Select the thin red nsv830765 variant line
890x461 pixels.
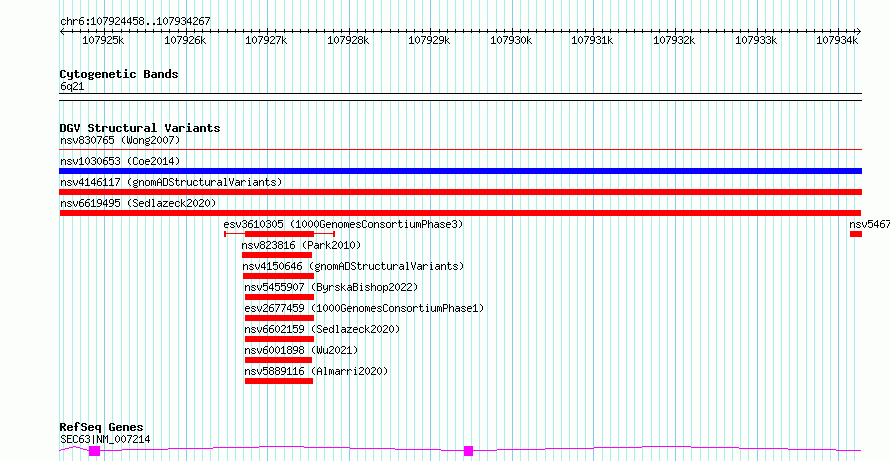[x=461, y=150]
